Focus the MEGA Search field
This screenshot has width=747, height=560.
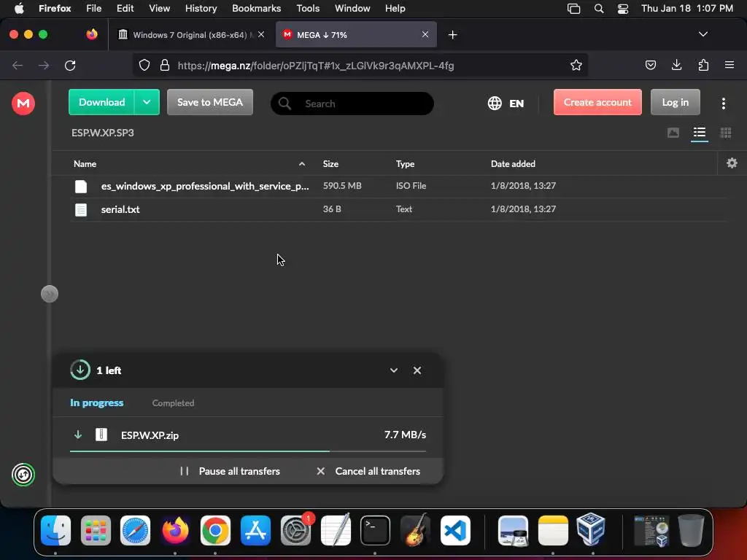click(x=352, y=104)
